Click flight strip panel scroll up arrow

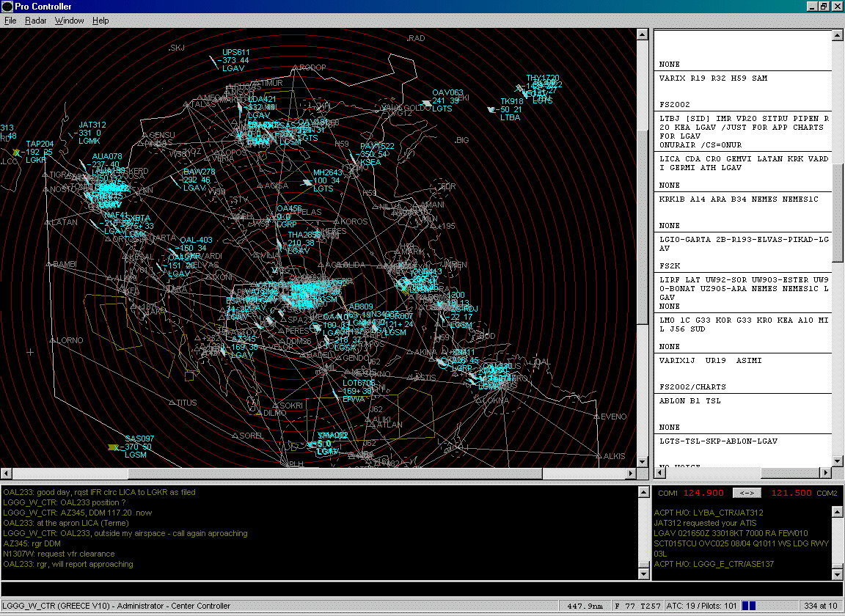837,35
